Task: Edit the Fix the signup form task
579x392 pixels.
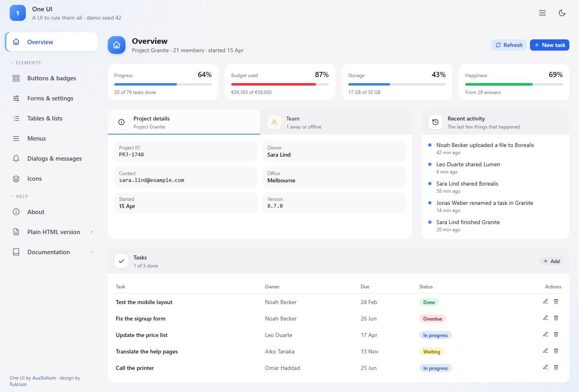Action: [x=546, y=318]
